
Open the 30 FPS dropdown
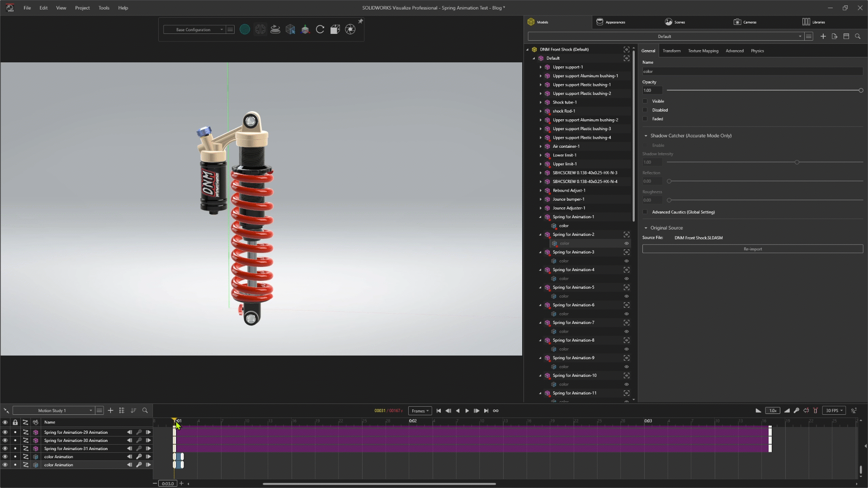click(x=834, y=410)
